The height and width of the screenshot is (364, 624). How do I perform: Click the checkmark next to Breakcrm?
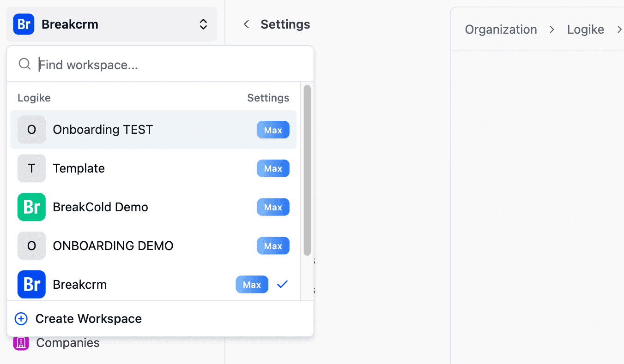click(282, 284)
